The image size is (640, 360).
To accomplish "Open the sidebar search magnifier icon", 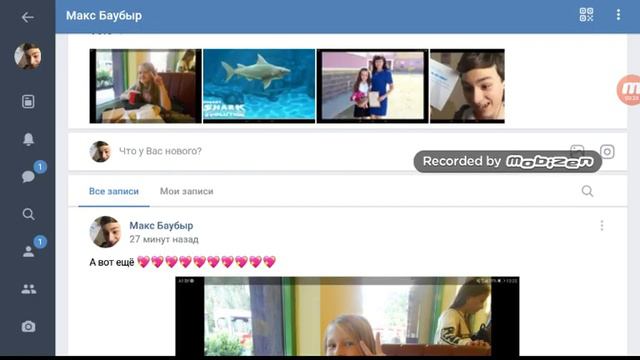I will [x=28, y=214].
